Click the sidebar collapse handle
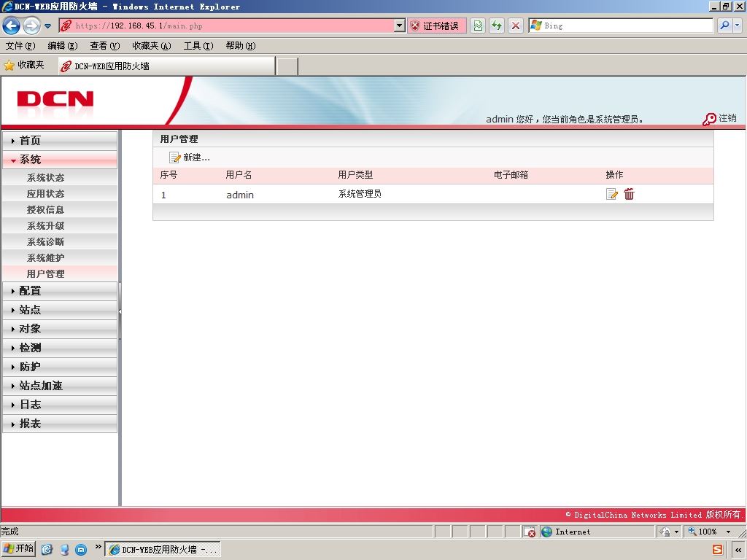 point(120,311)
